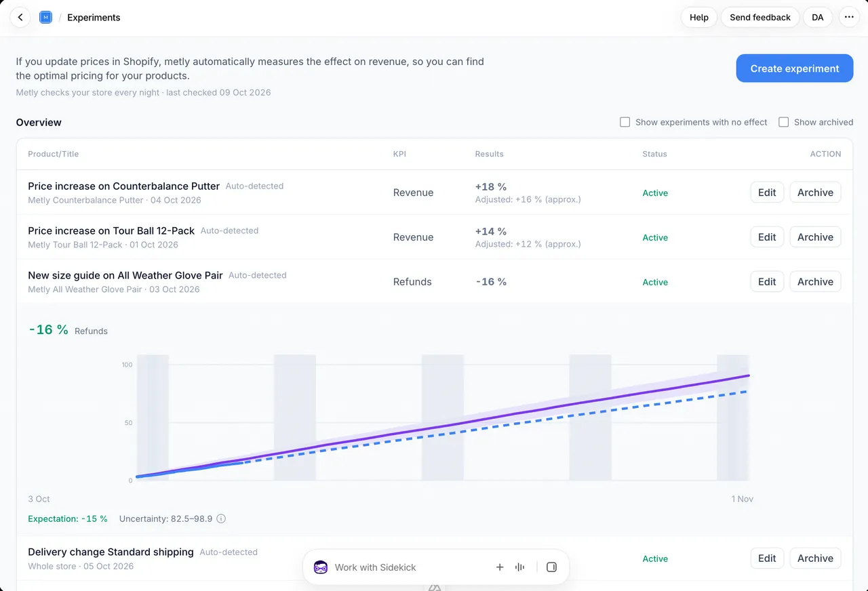Archive the Standard shipping experiment
Viewport: 868px width, 591px height.
coord(815,558)
